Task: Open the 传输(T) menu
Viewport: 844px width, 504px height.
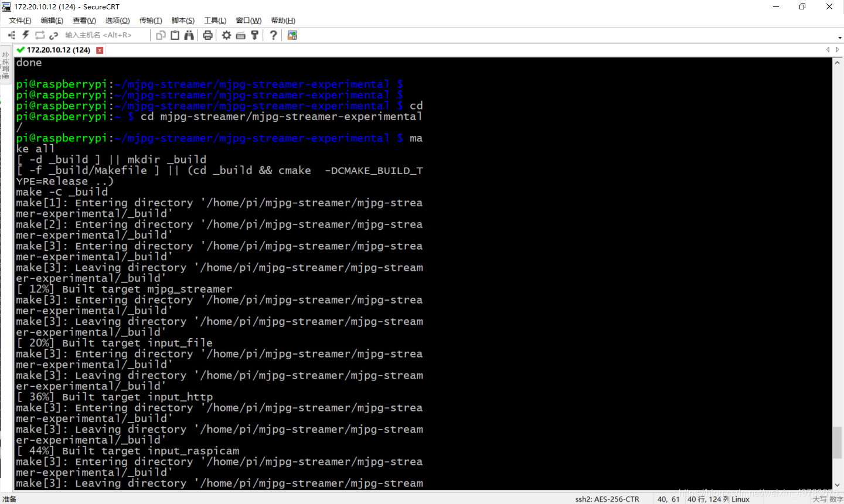Action: (151, 21)
